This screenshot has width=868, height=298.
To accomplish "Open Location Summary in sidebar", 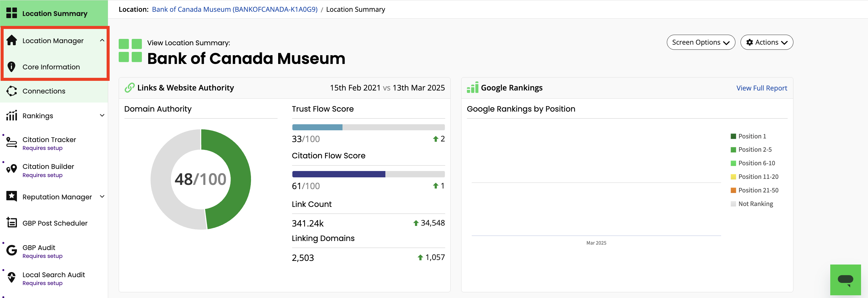I will point(54,13).
